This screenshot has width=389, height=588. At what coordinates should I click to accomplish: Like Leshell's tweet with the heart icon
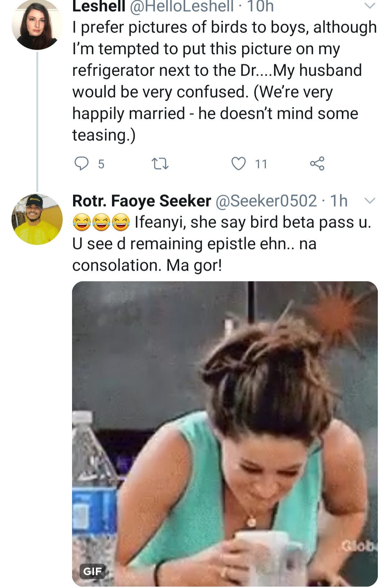pos(238,164)
